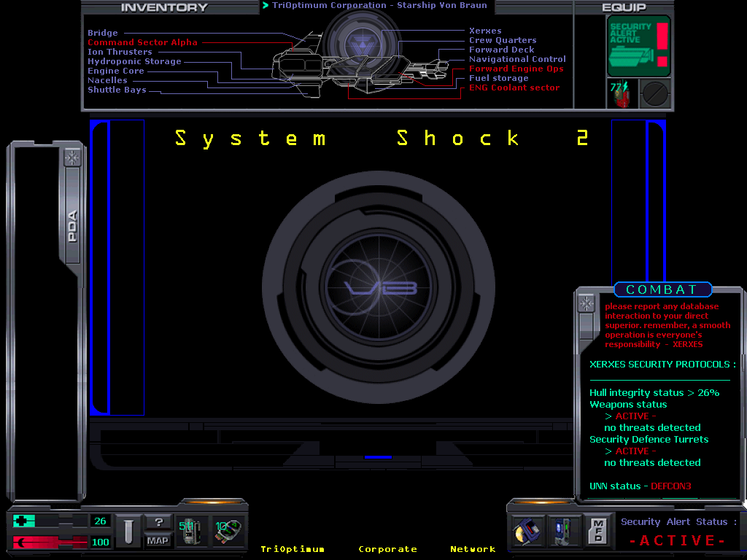Click the central VB emblem

click(379, 287)
